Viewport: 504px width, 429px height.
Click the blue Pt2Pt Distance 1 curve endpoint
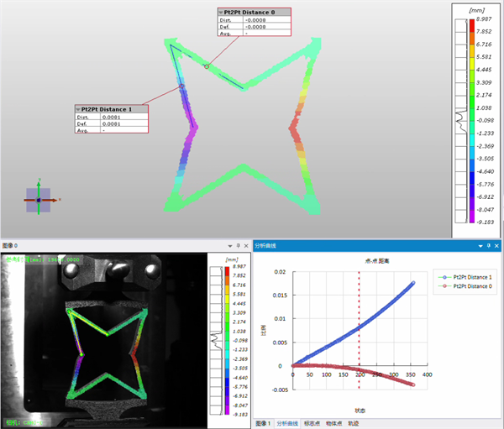point(413,283)
